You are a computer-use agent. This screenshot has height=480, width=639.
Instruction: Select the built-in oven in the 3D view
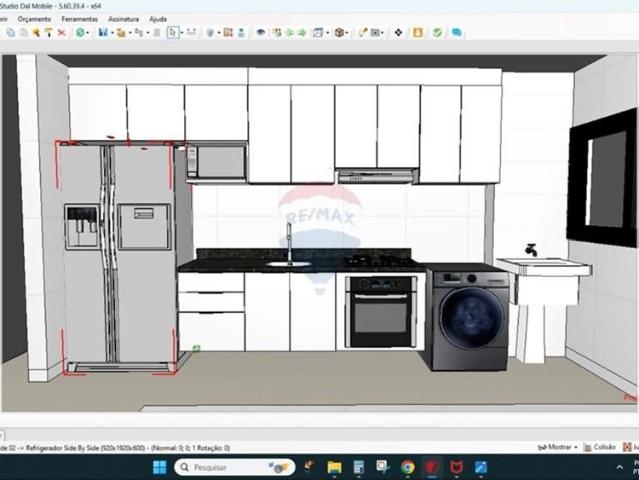click(x=381, y=312)
